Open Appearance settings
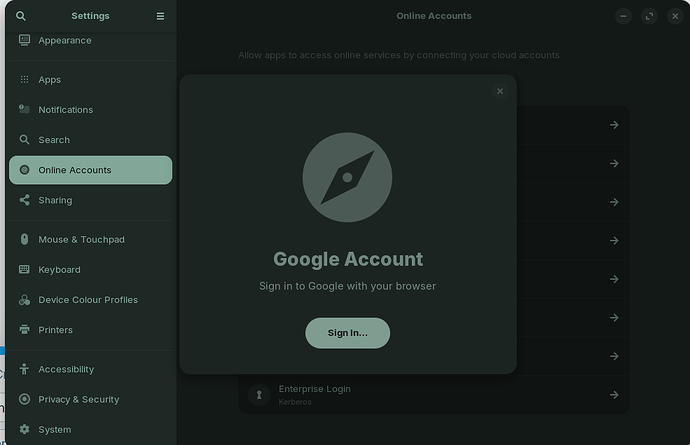This screenshot has width=690, height=445. (91, 40)
